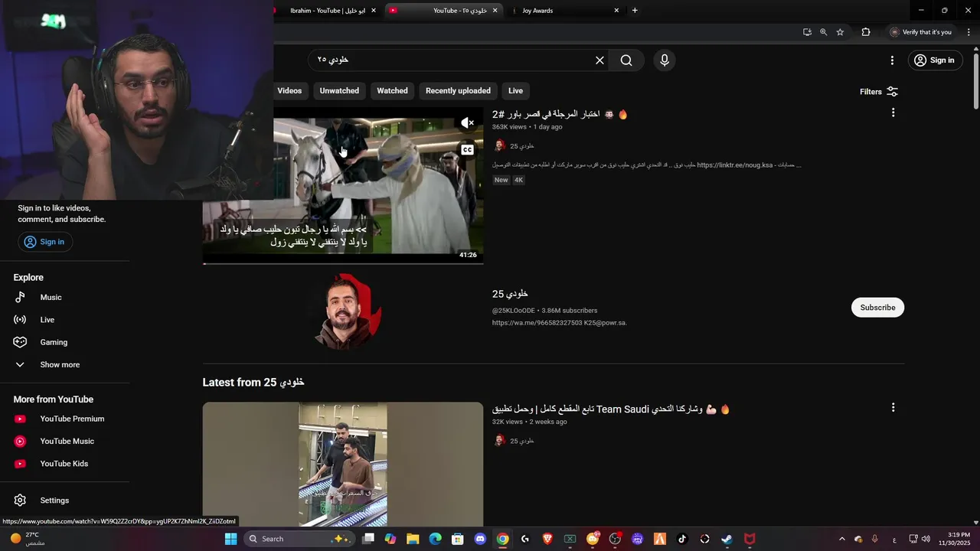Close the خلودي ٢٥ - YouTube tab
The height and width of the screenshot is (551, 980).
[x=495, y=11]
